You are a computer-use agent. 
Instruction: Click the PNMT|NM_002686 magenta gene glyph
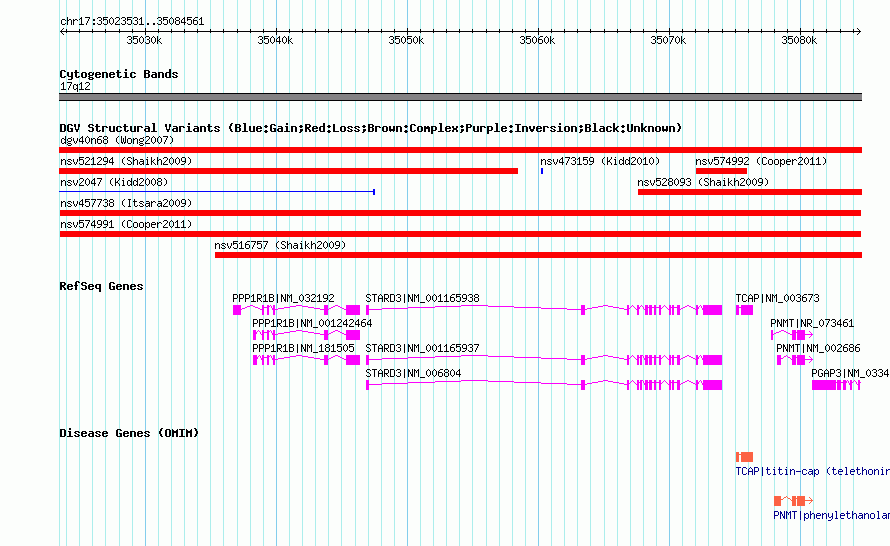(795, 360)
